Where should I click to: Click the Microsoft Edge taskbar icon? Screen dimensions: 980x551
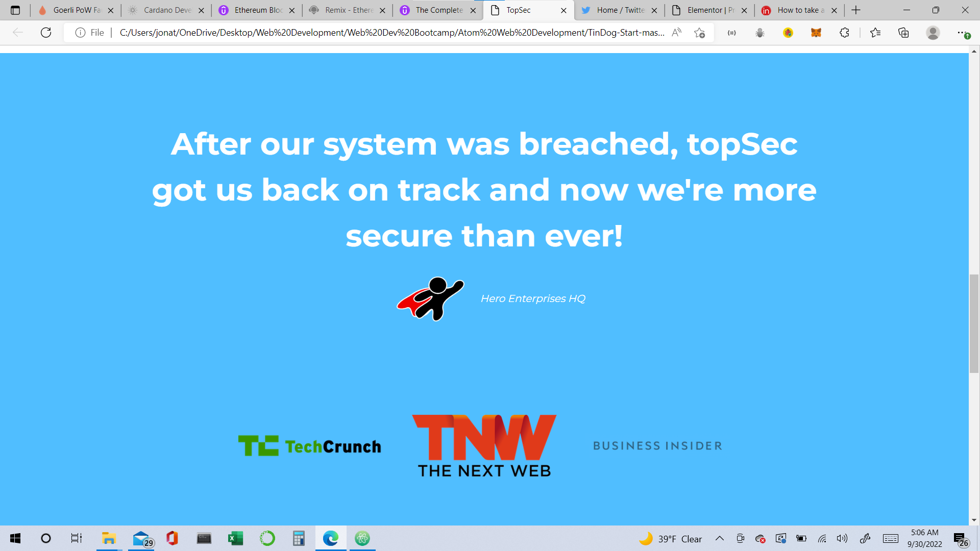[x=330, y=538]
